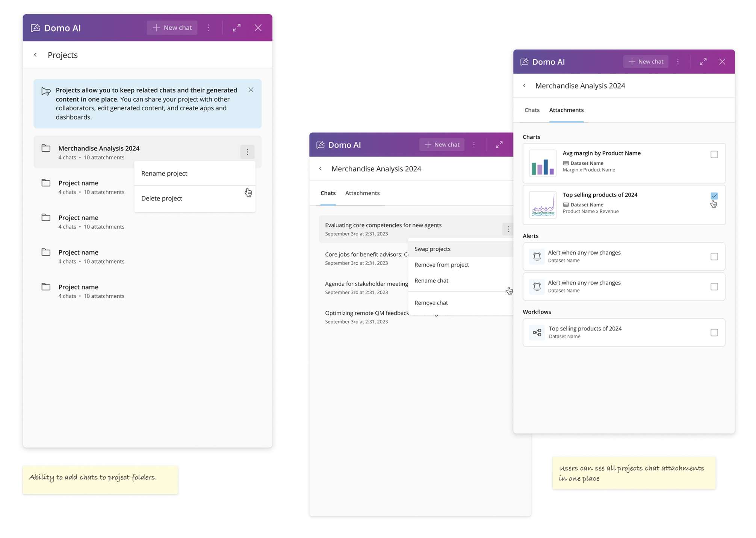Select Swap projects in the chat menu
Viewport: 756px width, 538px height.
(x=461, y=249)
